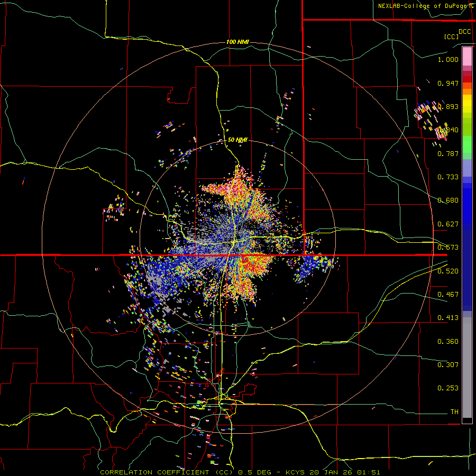Select the 0.360 scale value
Viewport: 476px width, 476px height.
point(448,342)
